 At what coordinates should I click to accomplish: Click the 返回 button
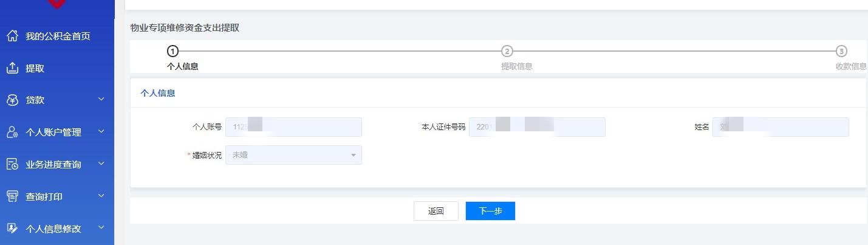coord(436,211)
